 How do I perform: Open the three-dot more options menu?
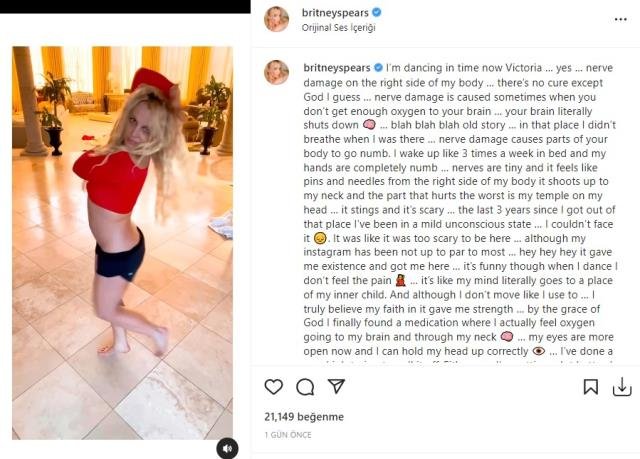(620, 19)
